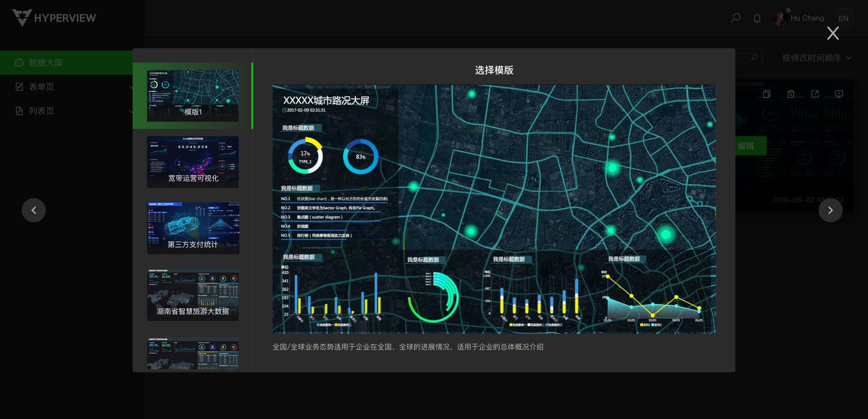Click the Hu Chang user avatar
868x419 pixels.
[780, 18]
